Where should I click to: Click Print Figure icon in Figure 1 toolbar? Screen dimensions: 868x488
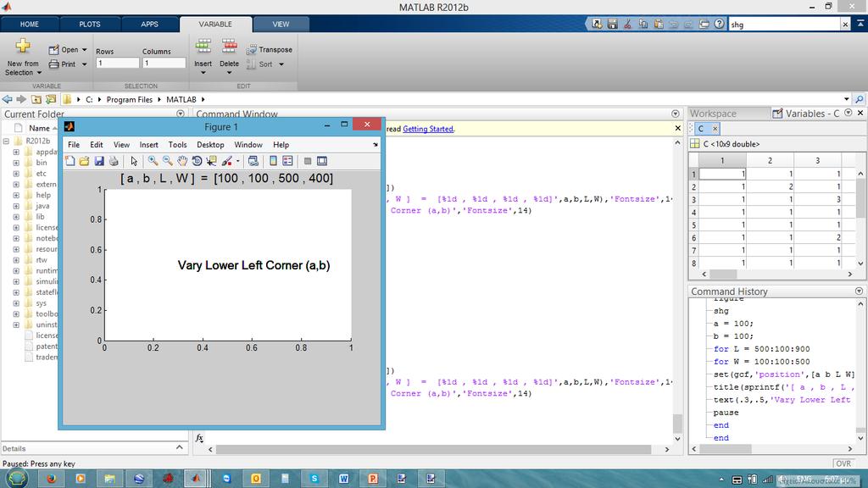tap(114, 161)
